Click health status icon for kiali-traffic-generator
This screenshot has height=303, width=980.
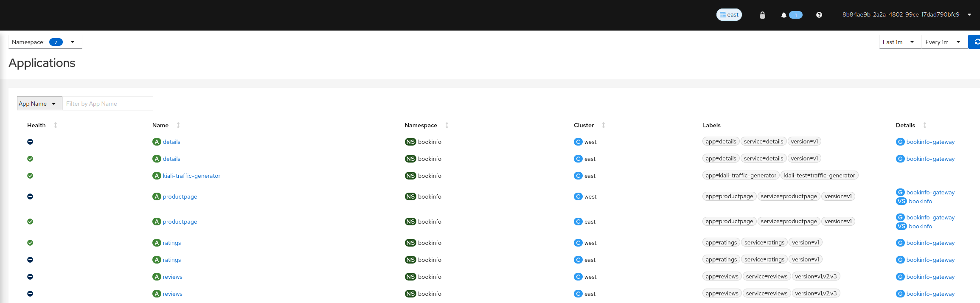[30, 176]
